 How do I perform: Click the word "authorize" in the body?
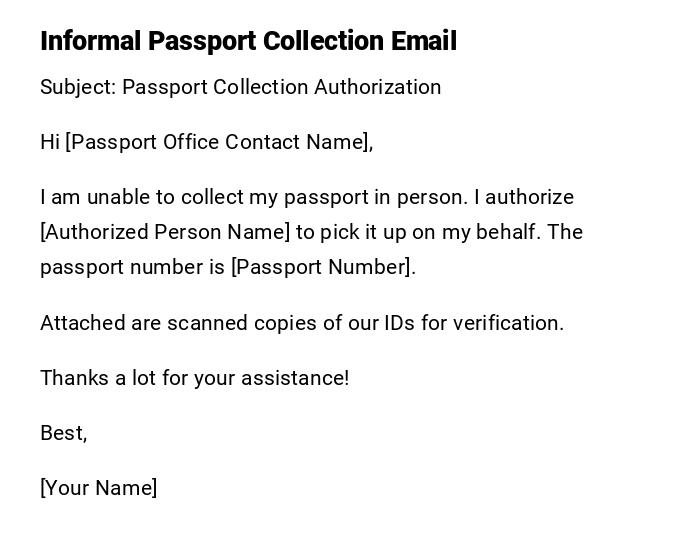point(530,197)
